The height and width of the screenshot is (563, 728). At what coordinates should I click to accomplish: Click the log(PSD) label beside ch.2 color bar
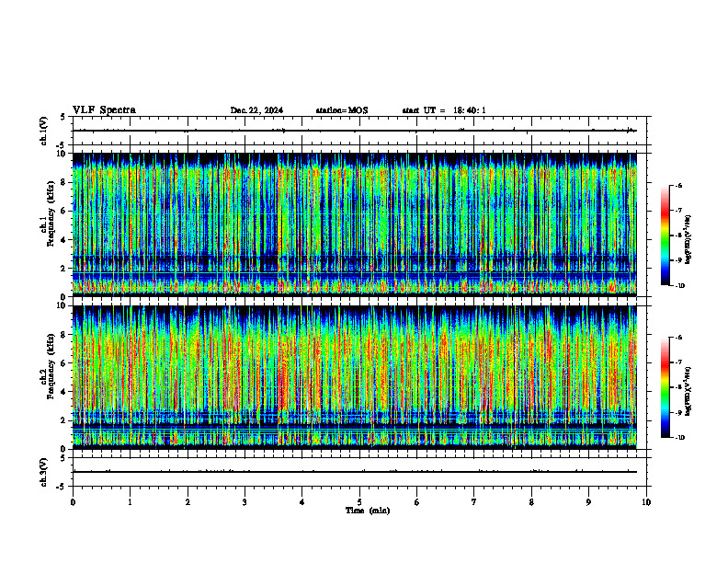click(688, 391)
